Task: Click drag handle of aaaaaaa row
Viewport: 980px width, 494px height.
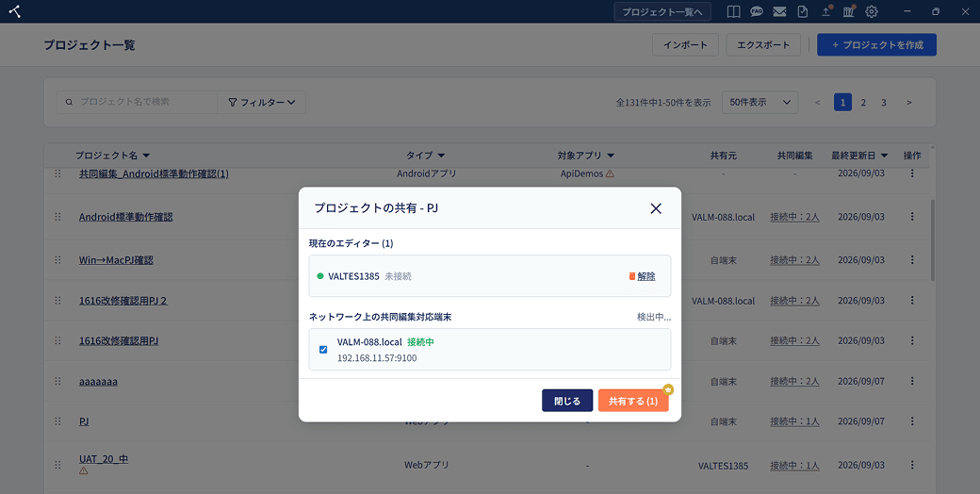Action: click(57, 382)
